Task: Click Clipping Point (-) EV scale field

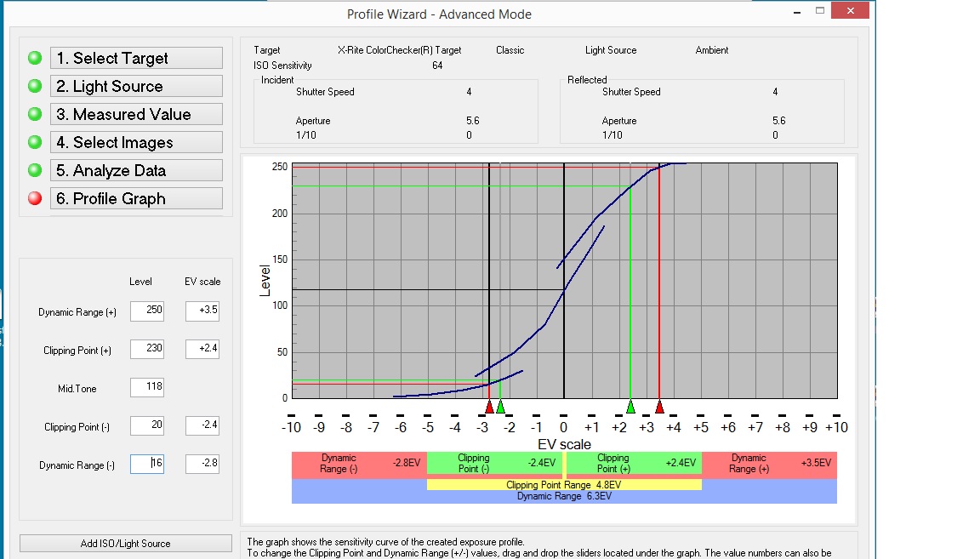Action: pos(202,425)
